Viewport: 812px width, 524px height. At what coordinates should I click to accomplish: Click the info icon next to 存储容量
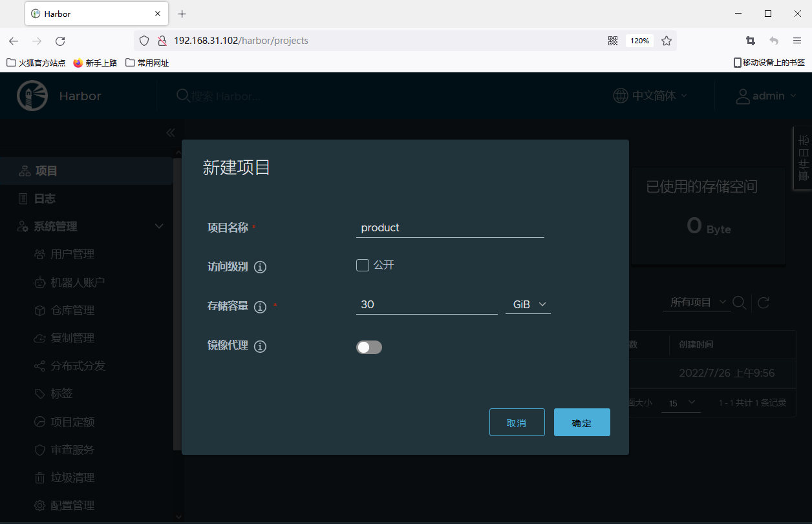pos(261,307)
